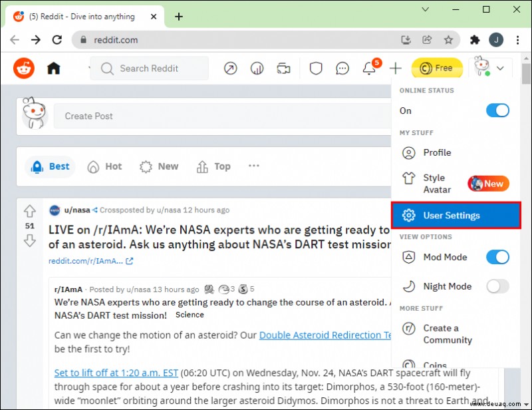Click the NASA subreddit avatar icon

[x=55, y=210]
